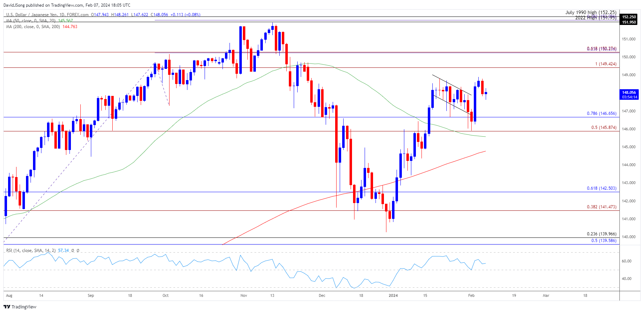644x313 pixels.
Task: Click the RSI value 57.34
Action: pos(64,250)
